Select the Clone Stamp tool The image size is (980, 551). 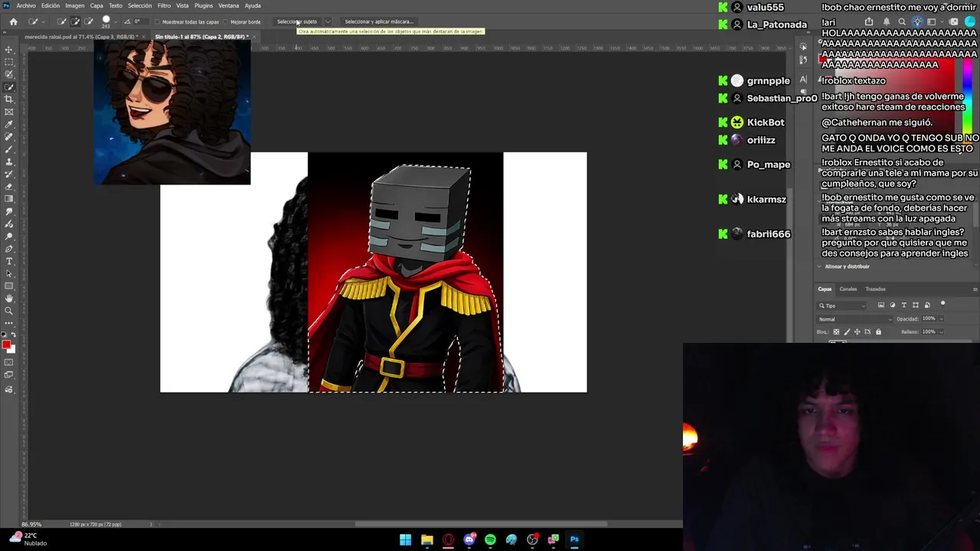coord(9,161)
